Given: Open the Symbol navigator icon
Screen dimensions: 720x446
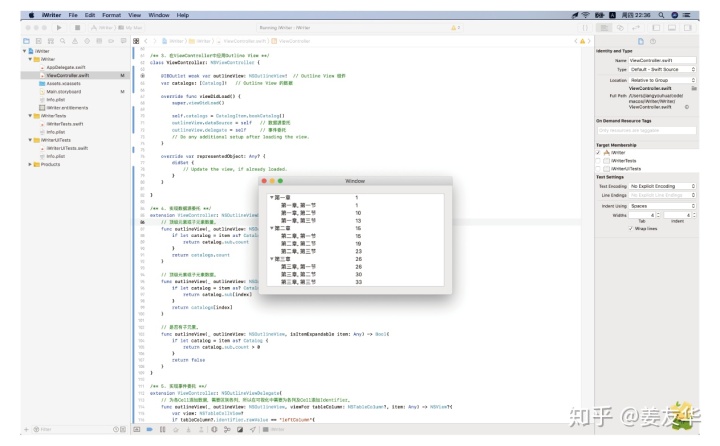Looking at the screenshot, I should (51, 41).
